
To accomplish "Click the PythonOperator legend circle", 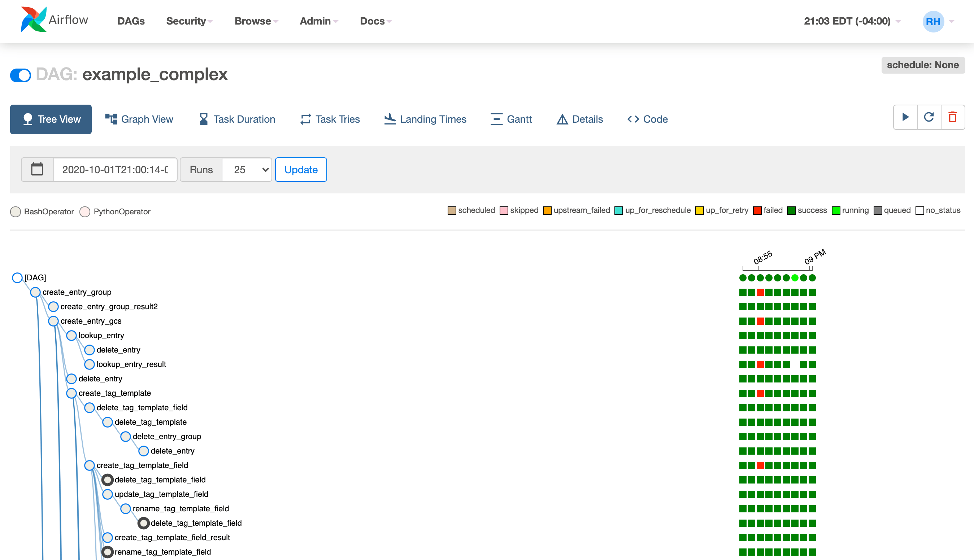I will pos(85,211).
